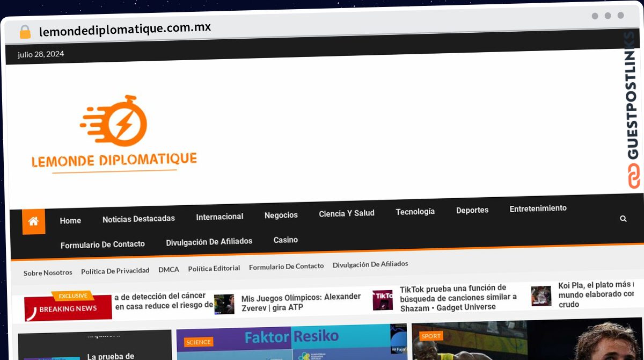Click the Koi Pla article thumbnail

point(541,296)
